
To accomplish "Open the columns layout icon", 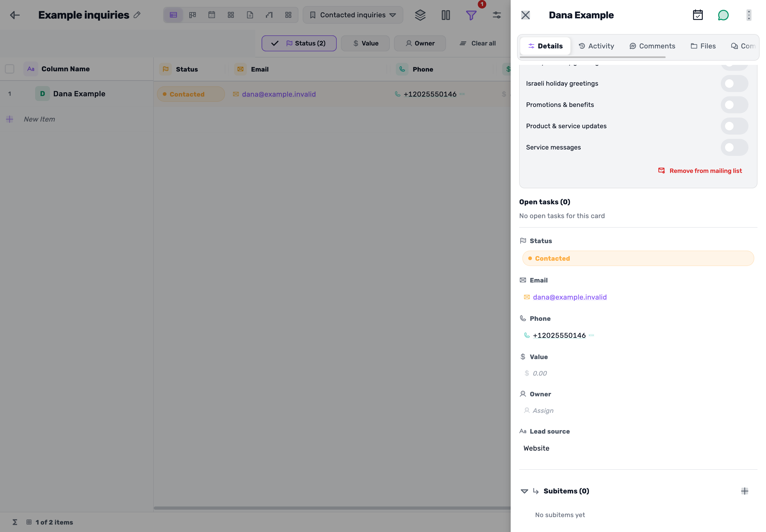I will (x=446, y=15).
